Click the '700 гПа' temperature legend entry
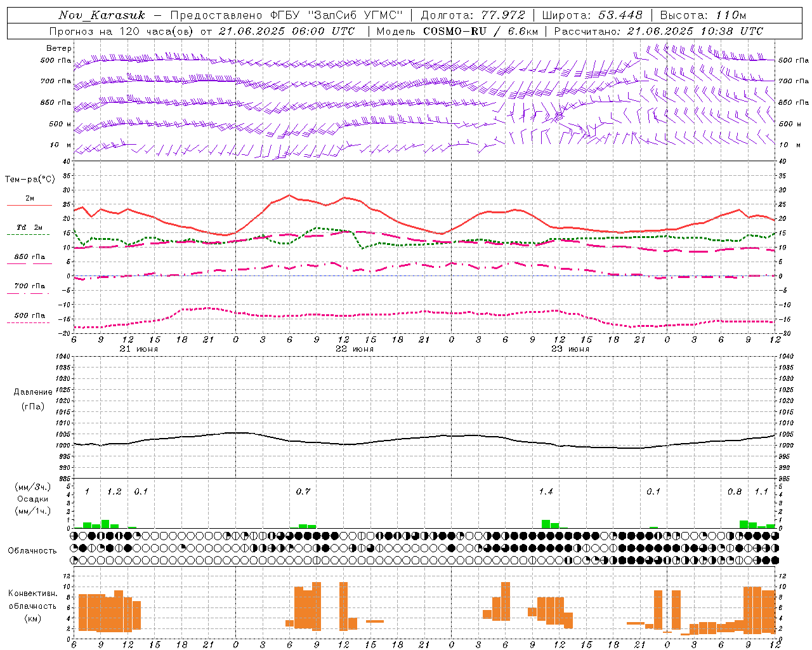Viewport: 812px width, 650px height. point(30,286)
